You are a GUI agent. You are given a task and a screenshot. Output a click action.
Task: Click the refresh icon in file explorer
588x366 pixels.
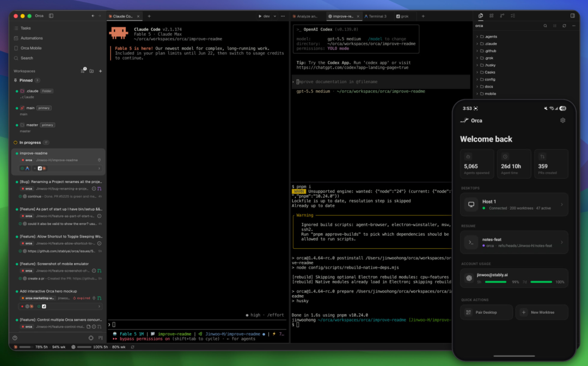click(564, 26)
